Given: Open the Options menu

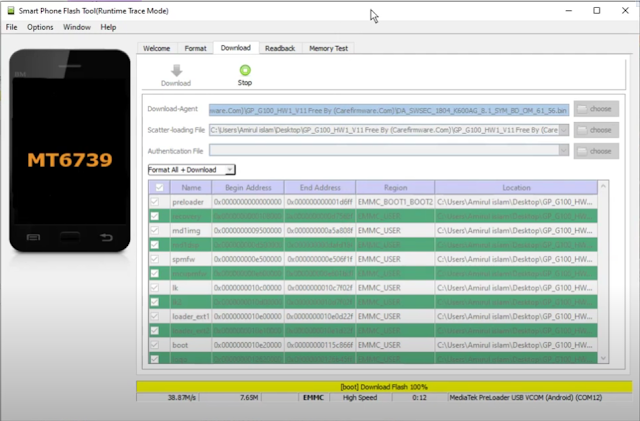Looking at the screenshot, I should (x=40, y=27).
